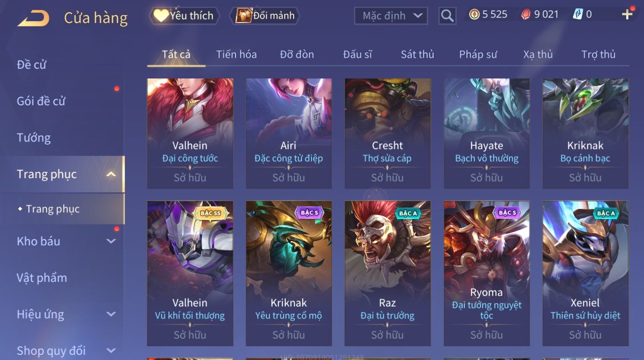Image resolution: width=644 pixels, height=360 pixels.
Task: Select Valhein Vũ khí tối thượng skin card
Action: tap(190, 273)
